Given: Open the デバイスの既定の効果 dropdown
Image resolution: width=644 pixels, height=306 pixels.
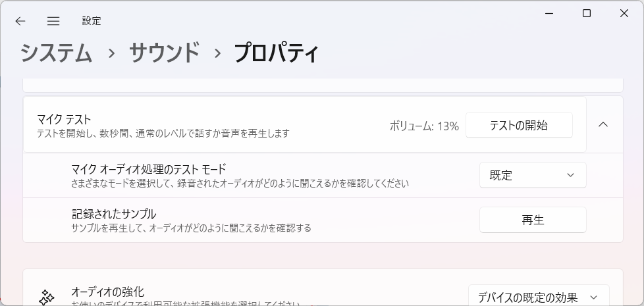Looking at the screenshot, I should point(538,297).
